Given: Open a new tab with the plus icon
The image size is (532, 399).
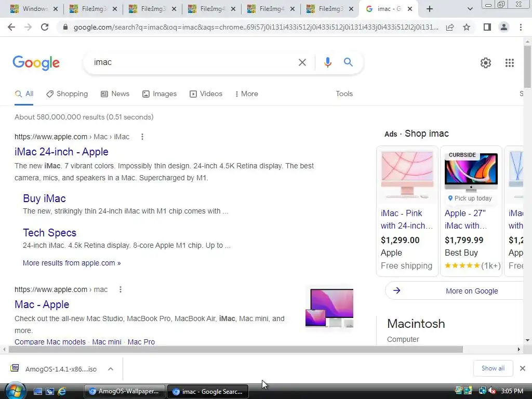Looking at the screenshot, I should (430, 9).
